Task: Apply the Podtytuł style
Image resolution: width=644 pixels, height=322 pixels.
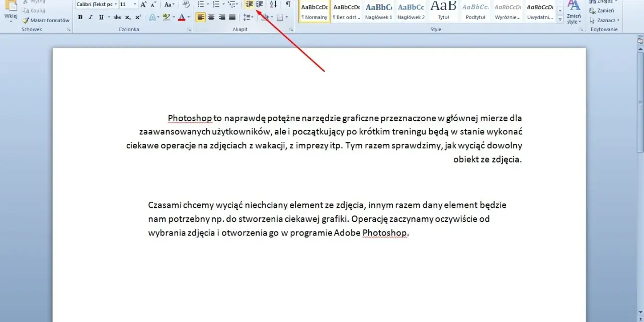Action: 475,12
